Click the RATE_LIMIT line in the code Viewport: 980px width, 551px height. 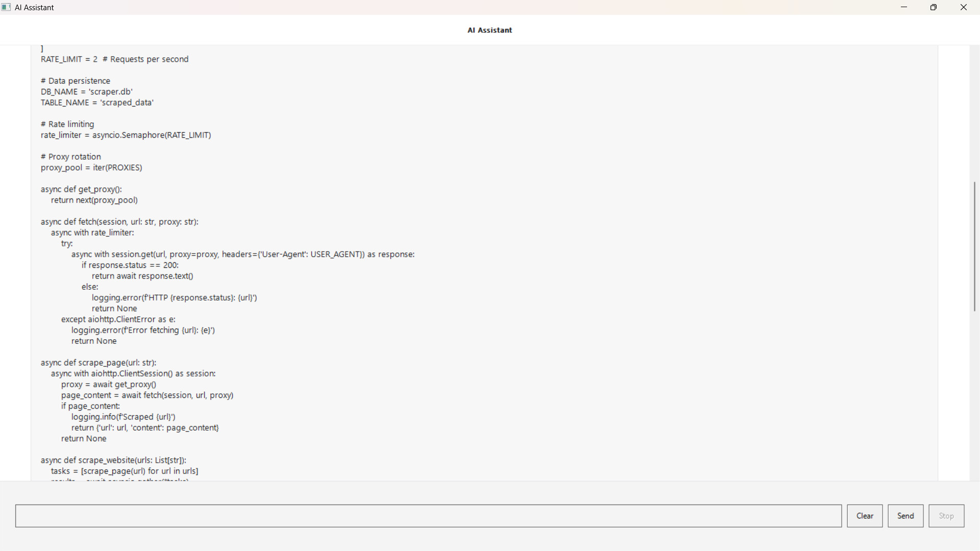tap(114, 59)
